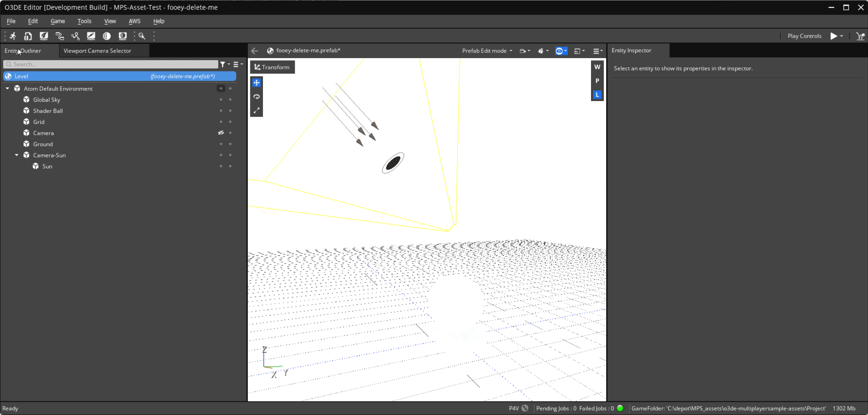Open Viewport Camera Selector tab
Screen dimensions: 868x415
(x=97, y=50)
